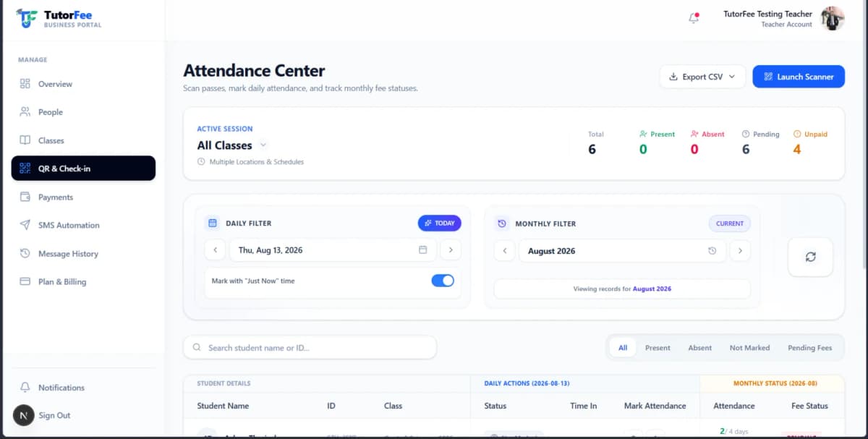Select the Not Marked filter tab
868x439 pixels.
pos(749,348)
